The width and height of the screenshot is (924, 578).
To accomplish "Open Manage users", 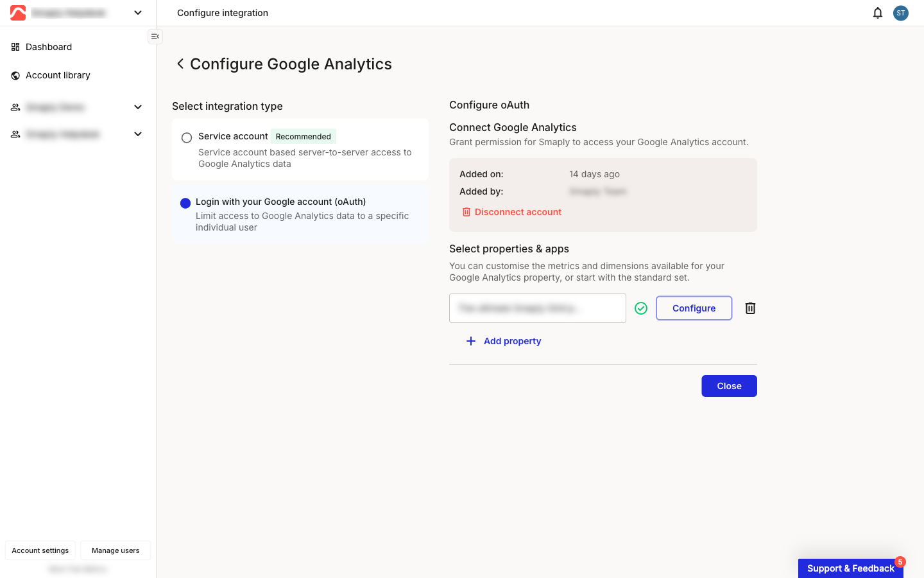I will [116, 550].
